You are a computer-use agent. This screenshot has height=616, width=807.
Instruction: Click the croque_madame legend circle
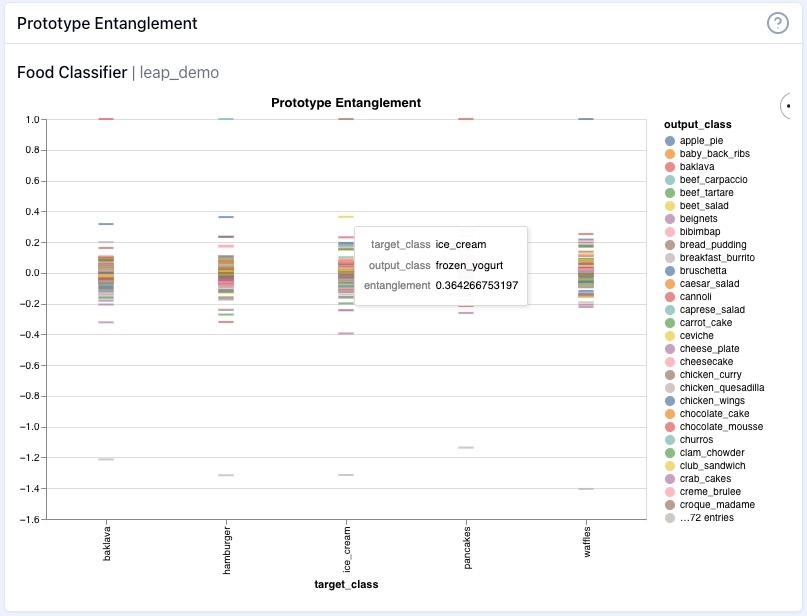tap(670, 505)
